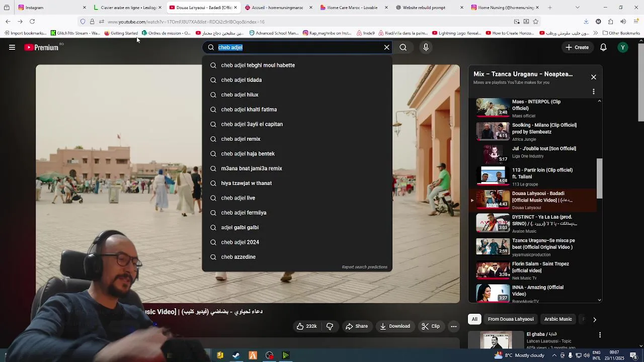Open the account avatar menu
This screenshot has width=644, height=362.
pos(623,47)
